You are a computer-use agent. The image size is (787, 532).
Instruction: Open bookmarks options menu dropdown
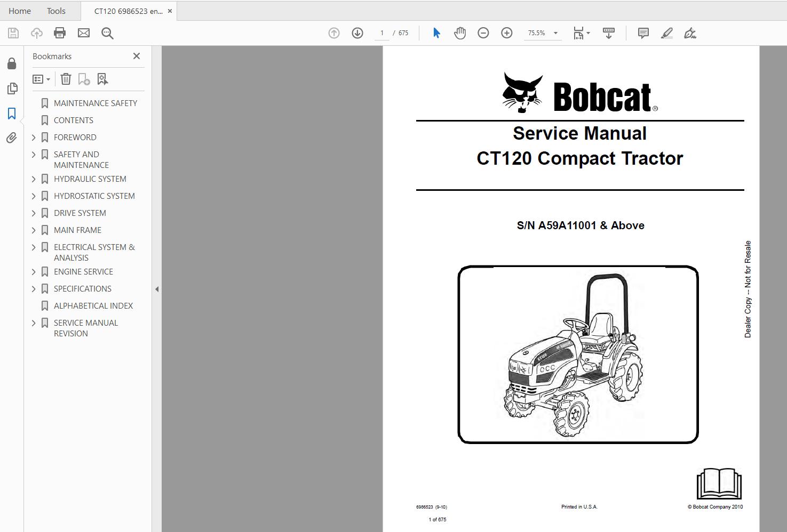(41, 79)
